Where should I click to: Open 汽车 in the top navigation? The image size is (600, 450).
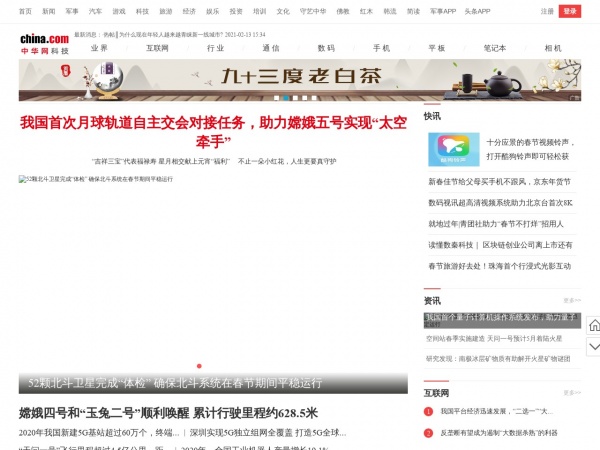click(95, 11)
